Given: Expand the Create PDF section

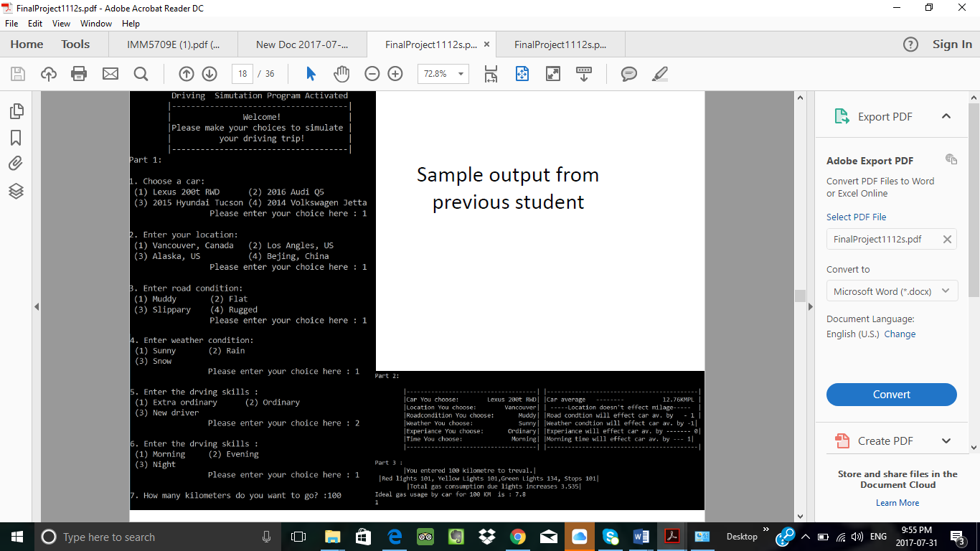Looking at the screenshot, I should (x=946, y=441).
